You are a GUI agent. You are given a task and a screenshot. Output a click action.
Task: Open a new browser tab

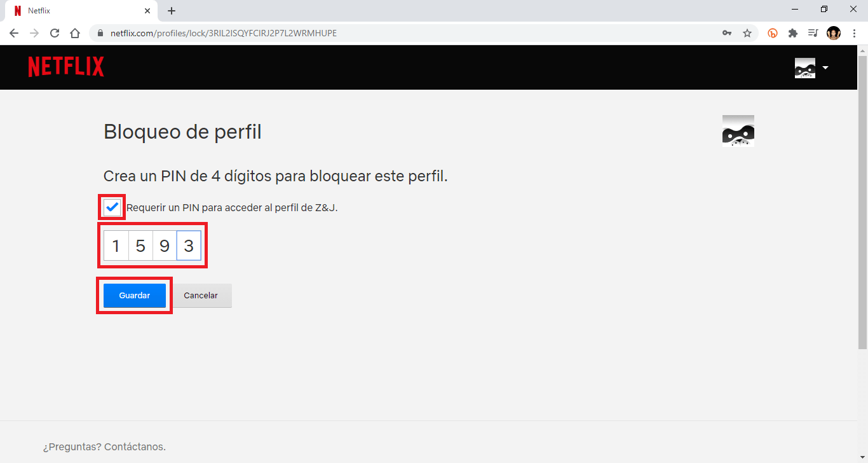[x=172, y=11]
